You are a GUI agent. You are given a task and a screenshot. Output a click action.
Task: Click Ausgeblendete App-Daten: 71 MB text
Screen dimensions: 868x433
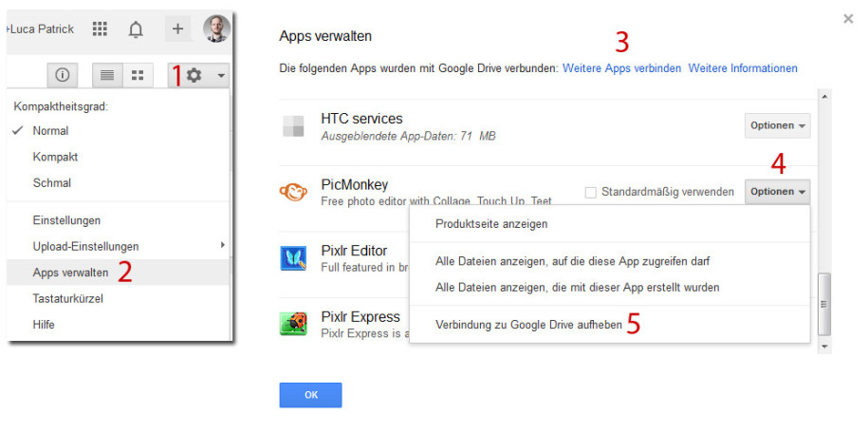(408, 136)
